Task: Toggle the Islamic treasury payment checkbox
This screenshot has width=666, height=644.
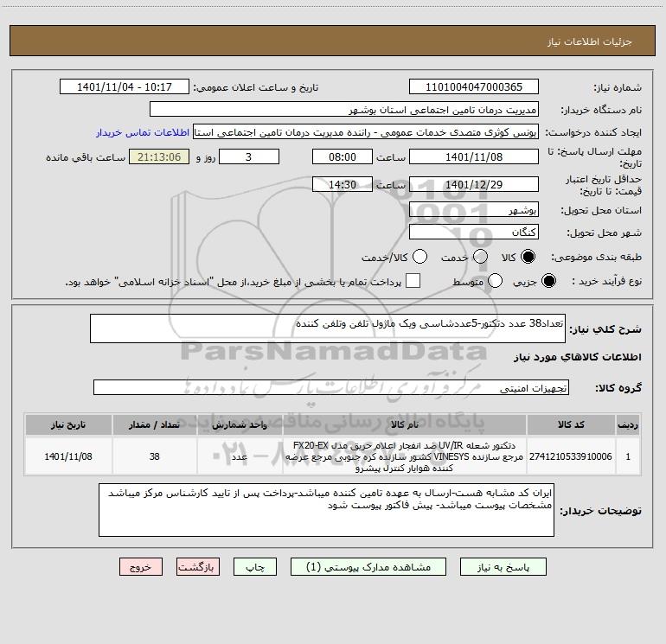Action: 413,281
